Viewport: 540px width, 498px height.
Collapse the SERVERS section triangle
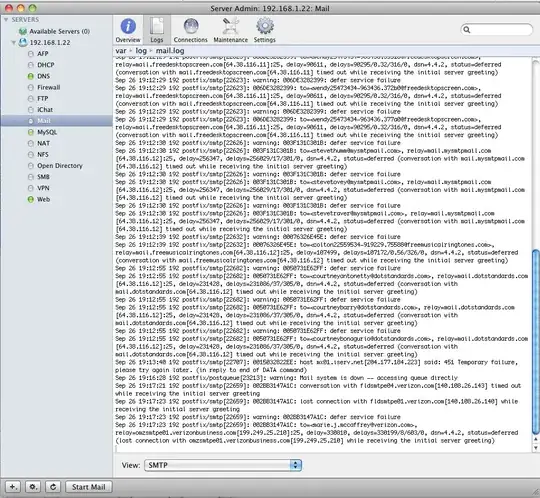pyautogui.click(x=6, y=20)
